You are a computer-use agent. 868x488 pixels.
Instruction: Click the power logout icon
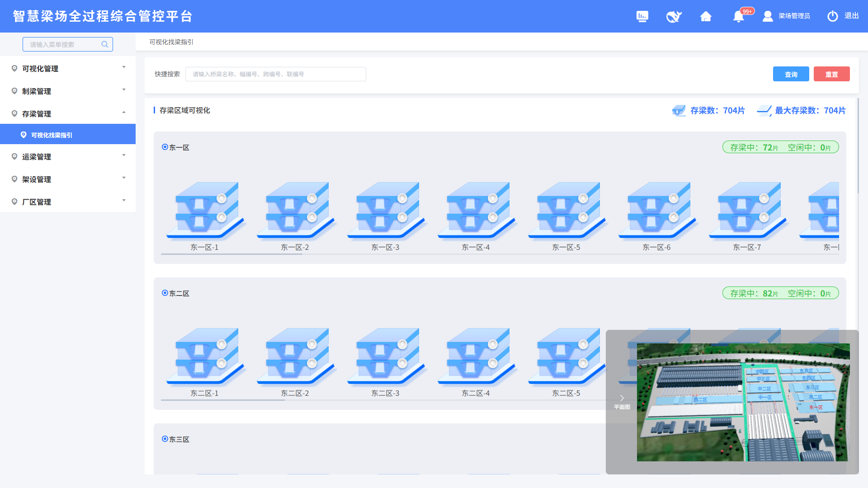point(833,16)
